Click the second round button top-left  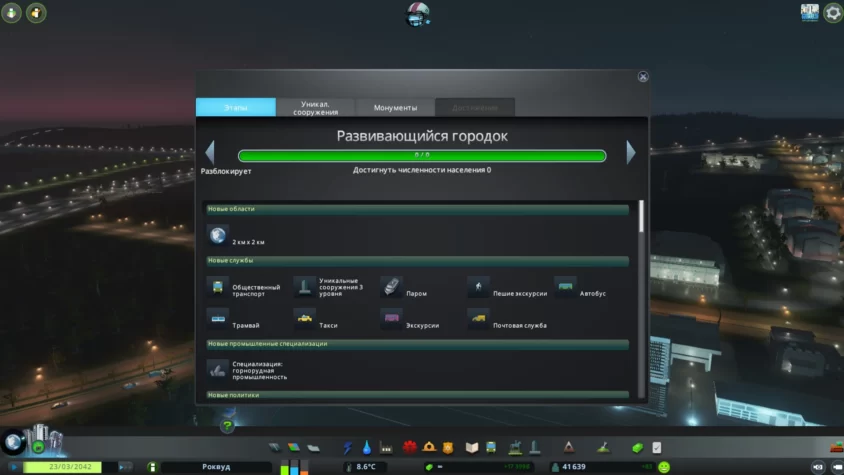36,13
